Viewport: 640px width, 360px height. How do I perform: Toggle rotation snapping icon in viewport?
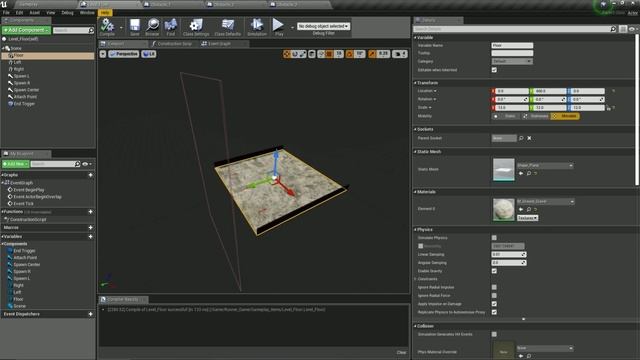350,54
